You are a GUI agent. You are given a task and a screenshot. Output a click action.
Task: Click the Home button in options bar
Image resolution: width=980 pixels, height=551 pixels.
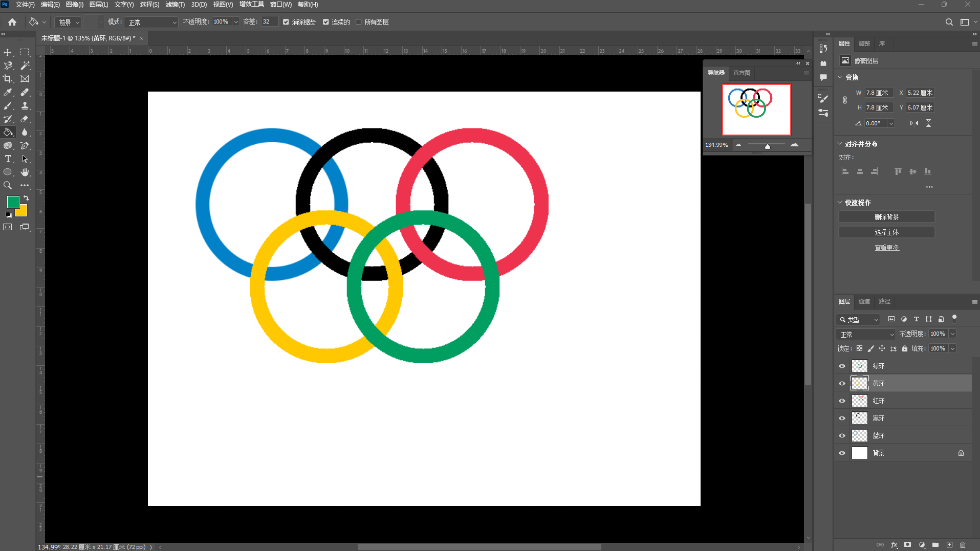(x=12, y=22)
